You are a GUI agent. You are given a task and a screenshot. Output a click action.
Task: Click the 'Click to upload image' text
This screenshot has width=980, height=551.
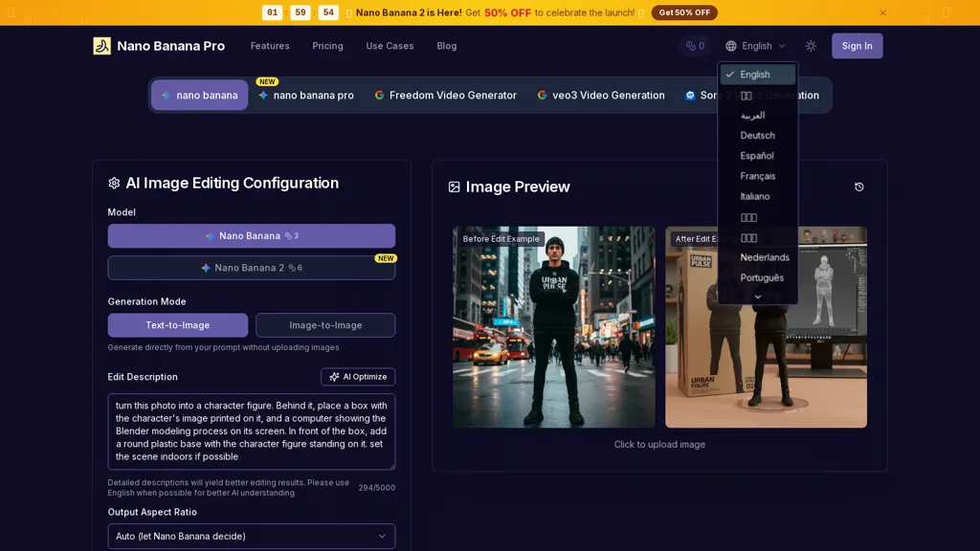[659, 444]
